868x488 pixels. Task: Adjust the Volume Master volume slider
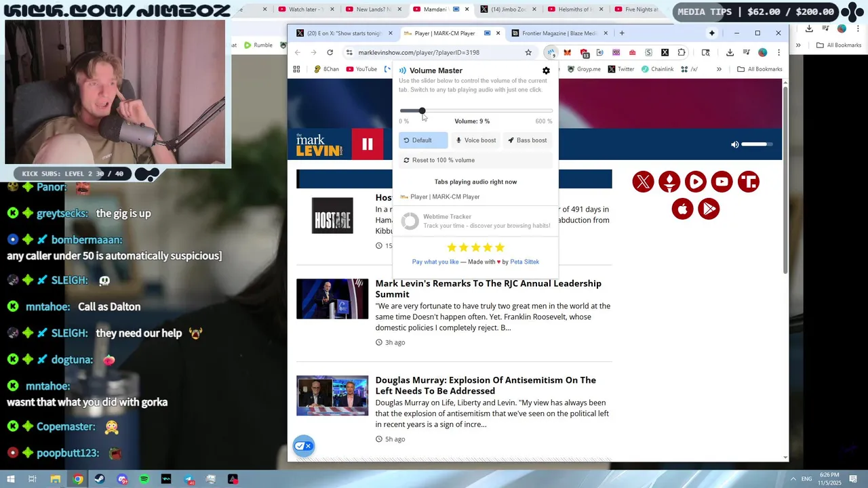pyautogui.click(x=476, y=110)
